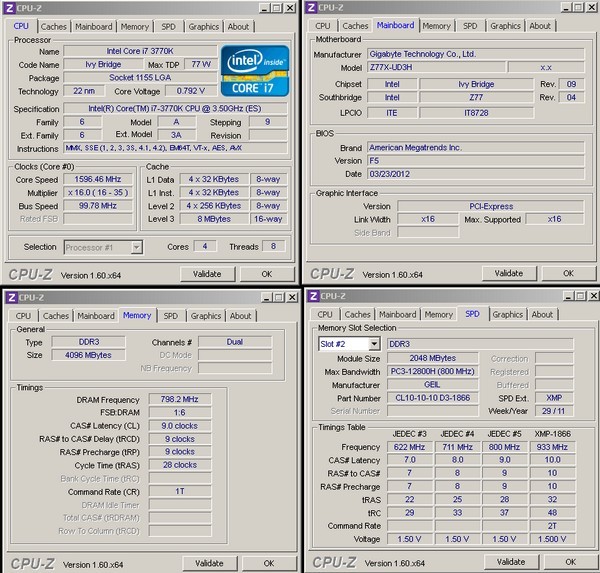
Task: Select the CPU tab in the Memory window
Action: (x=23, y=316)
